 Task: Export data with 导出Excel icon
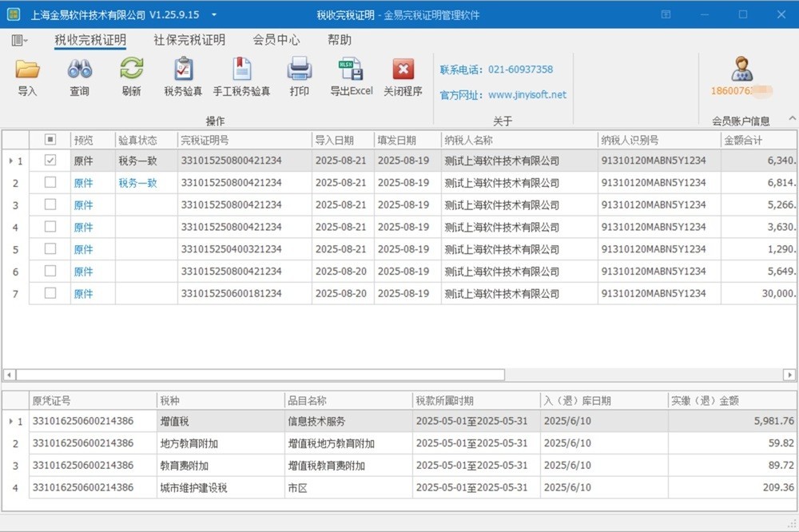tap(352, 70)
